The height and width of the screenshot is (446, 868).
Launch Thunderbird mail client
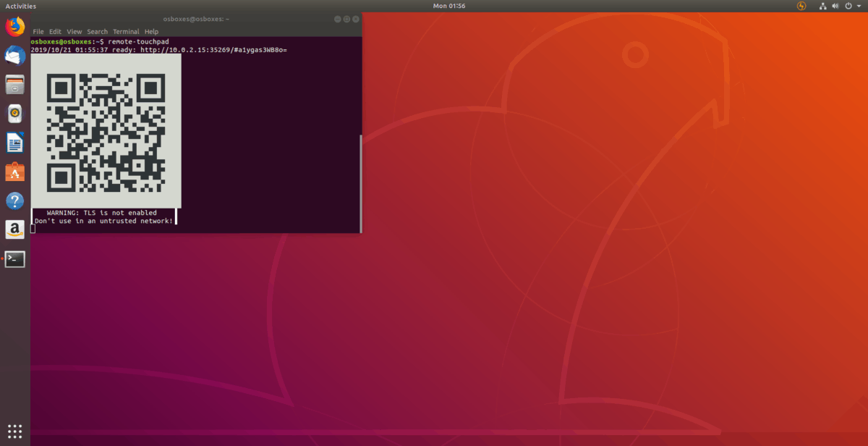[14, 56]
